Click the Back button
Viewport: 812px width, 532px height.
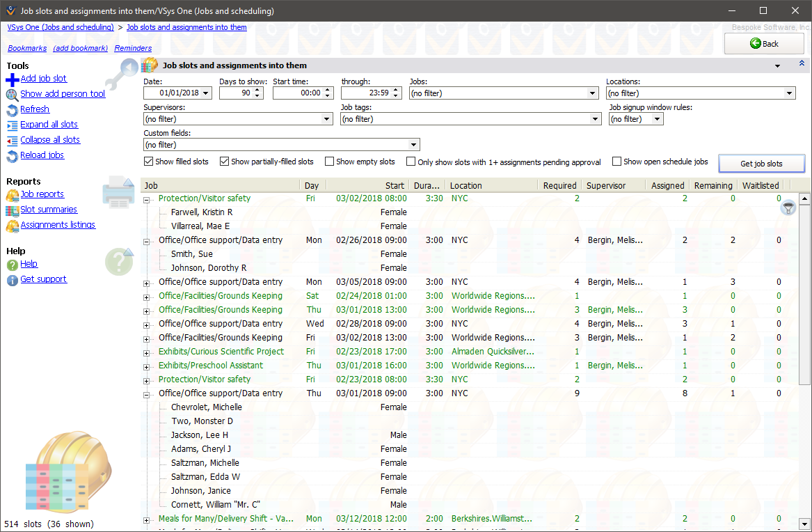pyautogui.click(x=763, y=43)
